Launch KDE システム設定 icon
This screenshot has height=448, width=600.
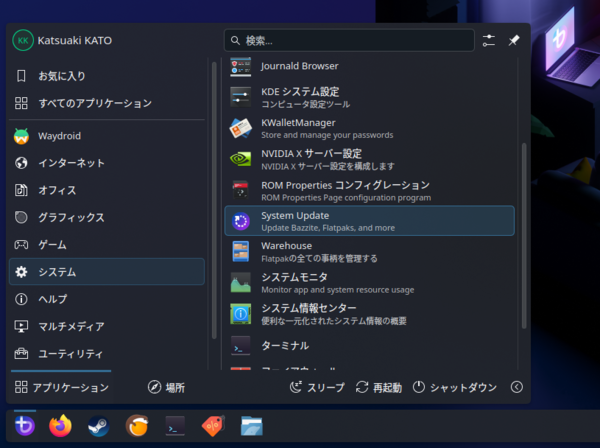[240, 97]
